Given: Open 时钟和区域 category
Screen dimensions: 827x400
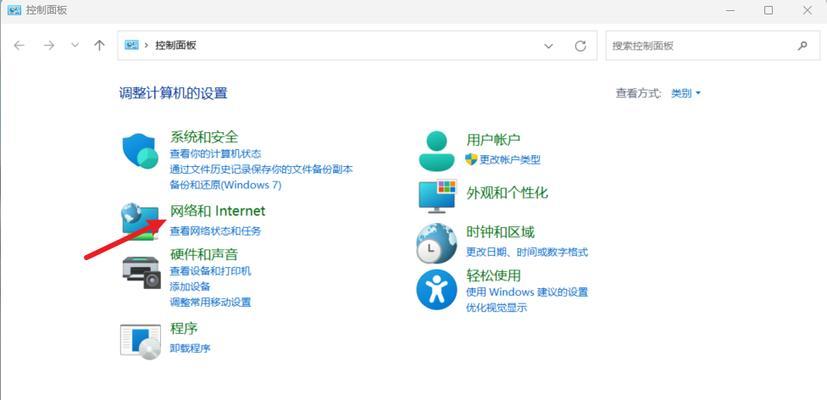Looking at the screenshot, I should click(501, 232).
